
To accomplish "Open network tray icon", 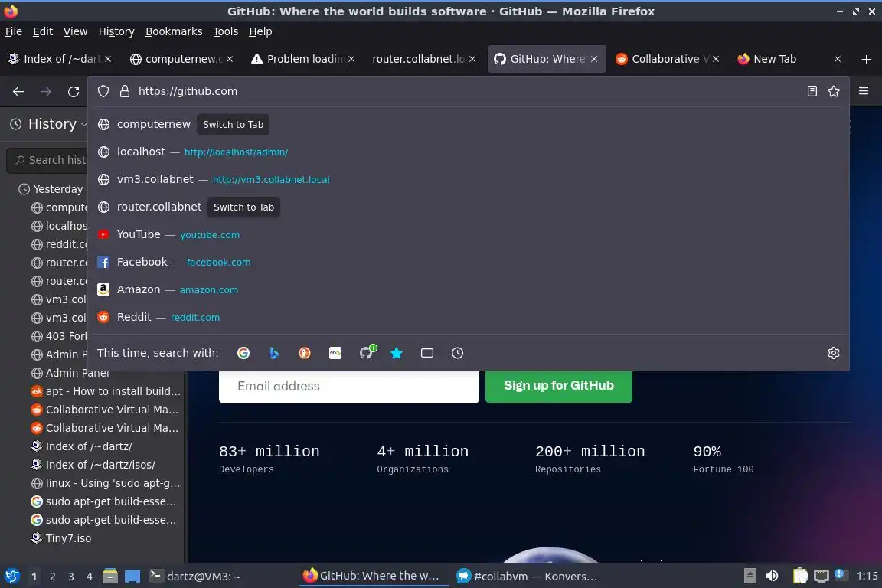I will click(x=822, y=577).
